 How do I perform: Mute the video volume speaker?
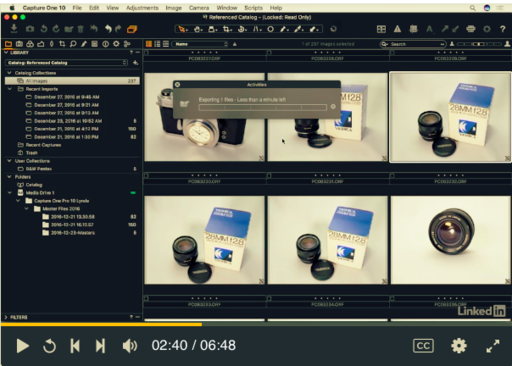pos(130,346)
